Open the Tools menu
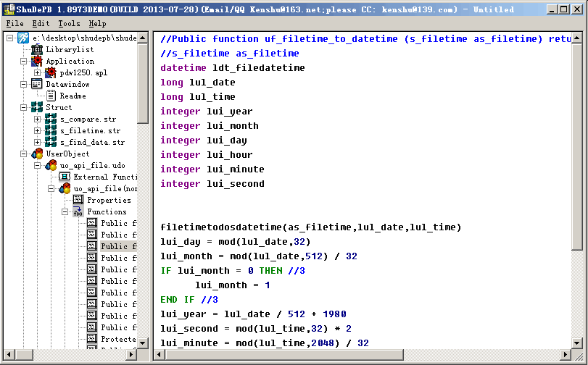This screenshot has width=588, height=365. coord(69,24)
